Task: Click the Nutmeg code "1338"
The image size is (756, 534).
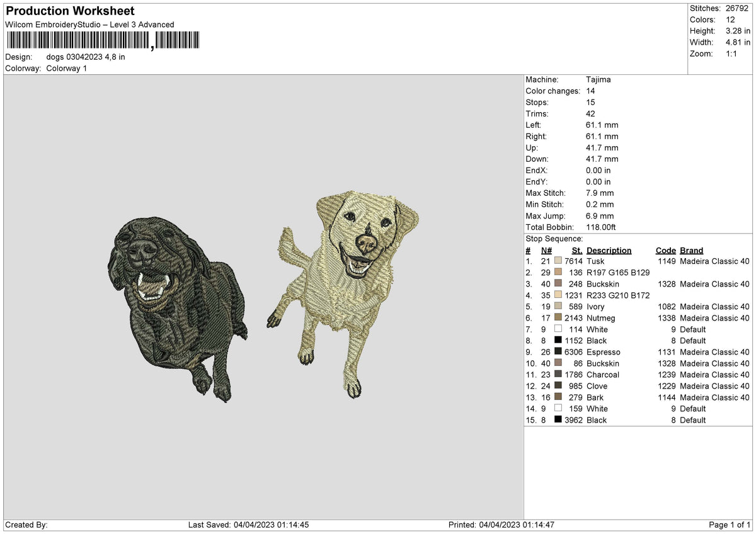Action: (x=667, y=317)
